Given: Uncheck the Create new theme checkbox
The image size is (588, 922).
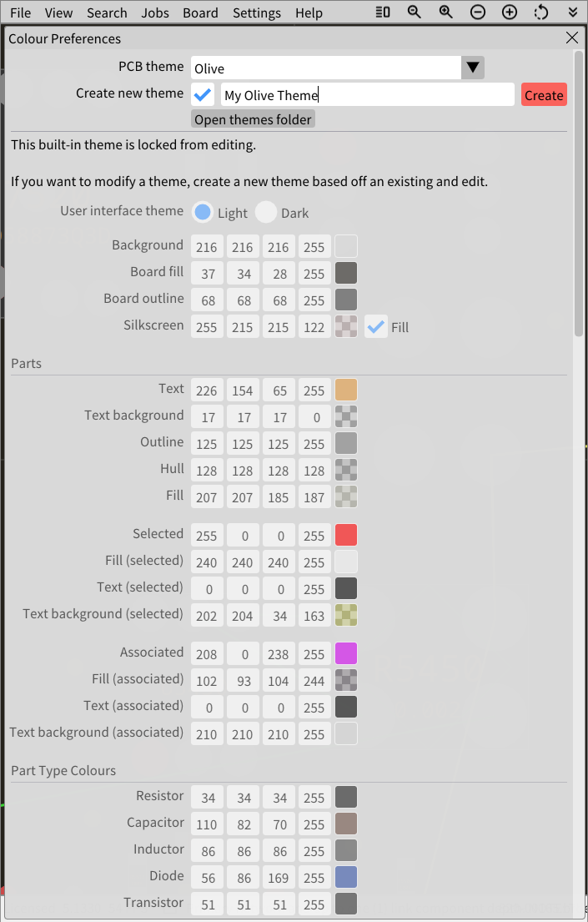Looking at the screenshot, I should 203,94.
